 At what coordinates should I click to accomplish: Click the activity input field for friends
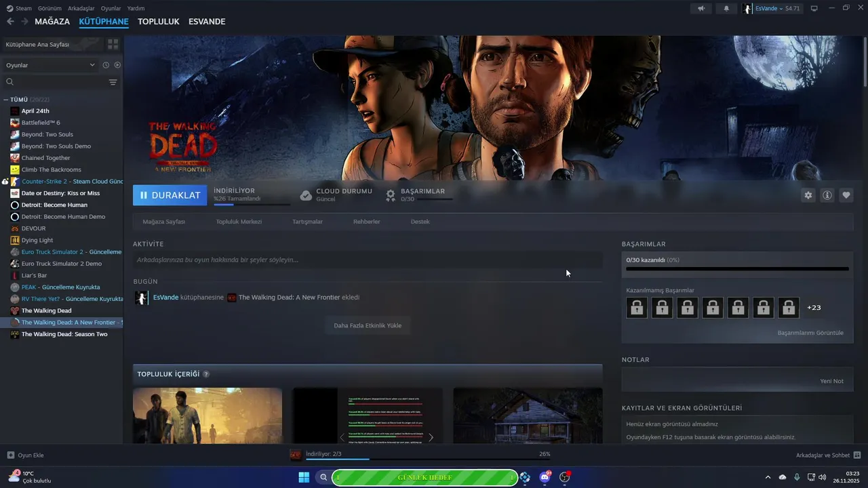pos(368,260)
